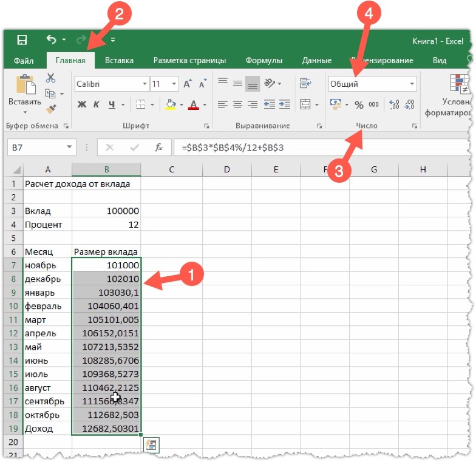Open the underline style dropdown arrow

123,104
